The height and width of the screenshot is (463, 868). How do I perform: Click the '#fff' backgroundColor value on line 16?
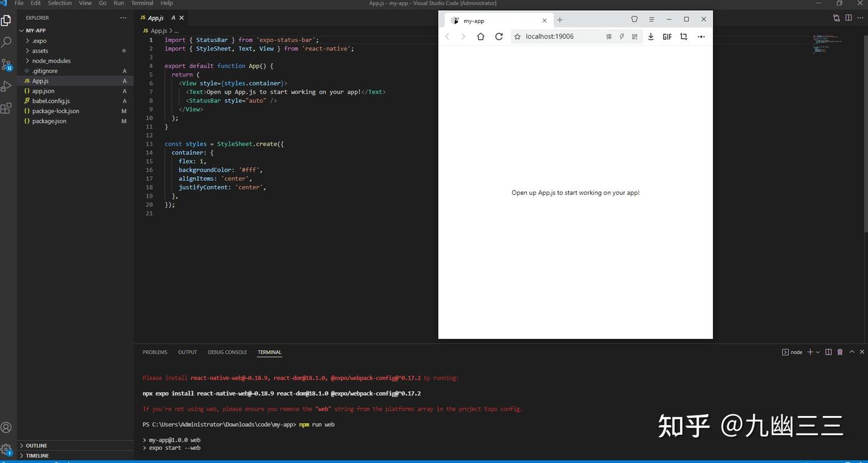[x=248, y=169]
